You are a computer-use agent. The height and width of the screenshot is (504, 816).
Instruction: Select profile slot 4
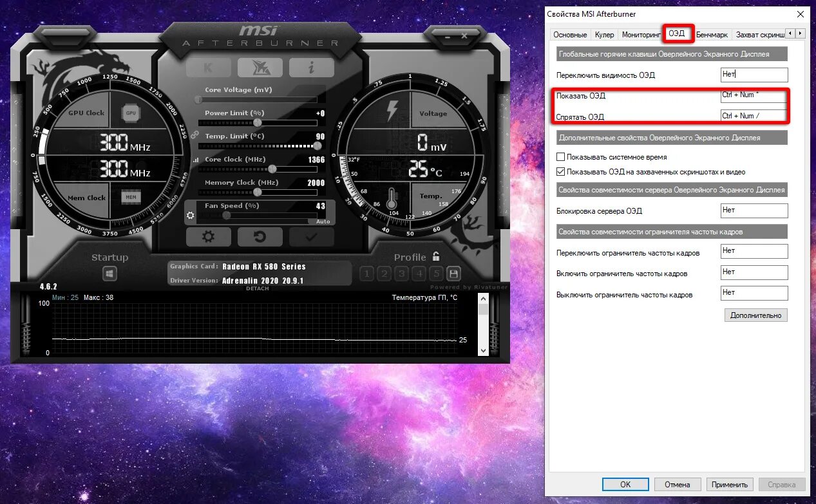click(x=419, y=274)
